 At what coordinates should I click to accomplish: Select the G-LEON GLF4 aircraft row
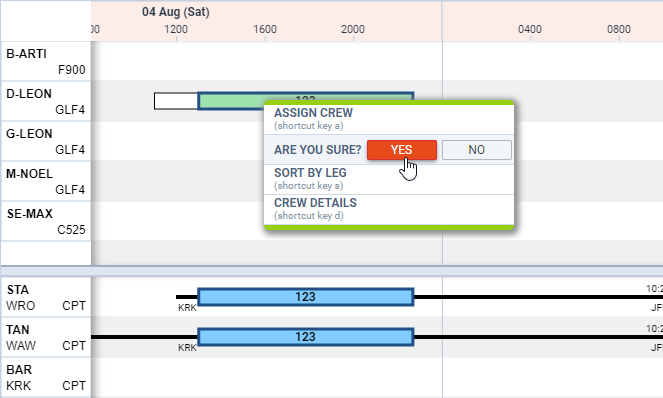[46, 141]
